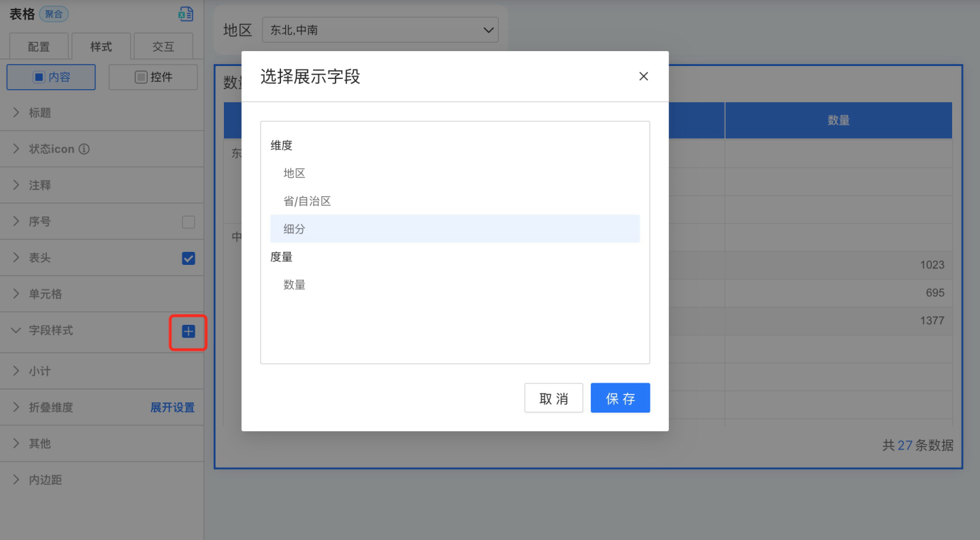This screenshot has height=540, width=980.
Task: Uncheck the 表头 checkbox
Action: coord(189,258)
